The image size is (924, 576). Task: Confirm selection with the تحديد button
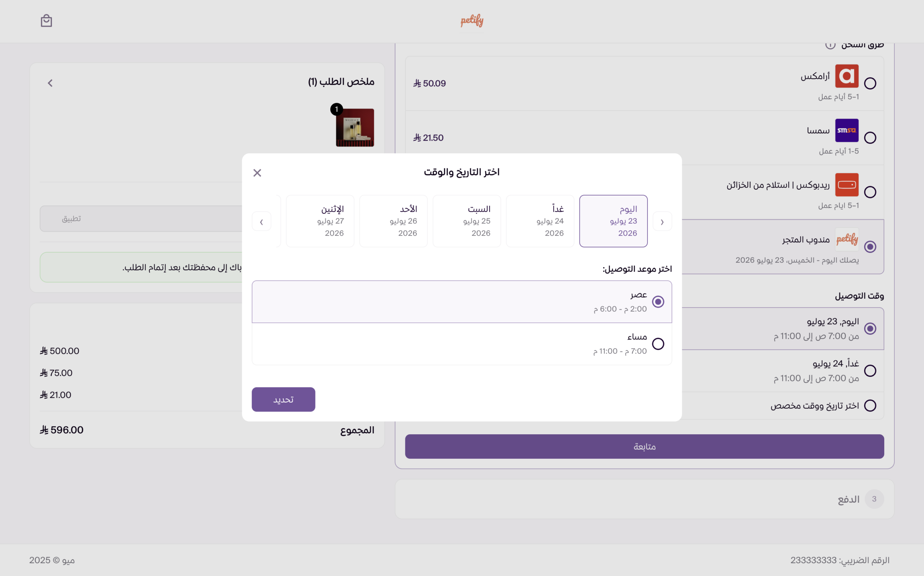(x=283, y=399)
